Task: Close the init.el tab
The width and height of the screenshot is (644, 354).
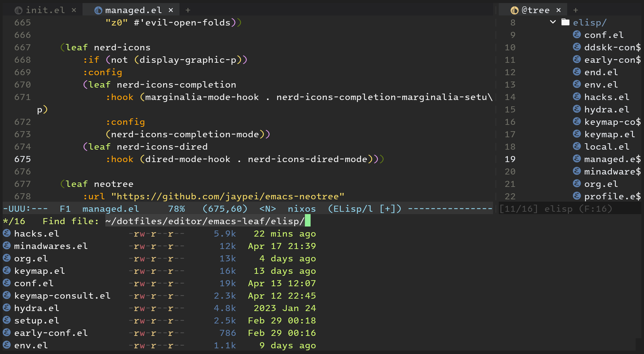Action: (x=74, y=10)
